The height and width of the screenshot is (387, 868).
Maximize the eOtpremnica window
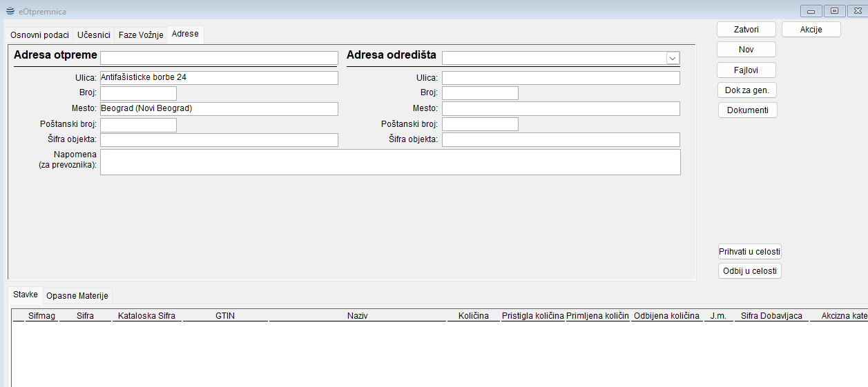[x=835, y=11]
